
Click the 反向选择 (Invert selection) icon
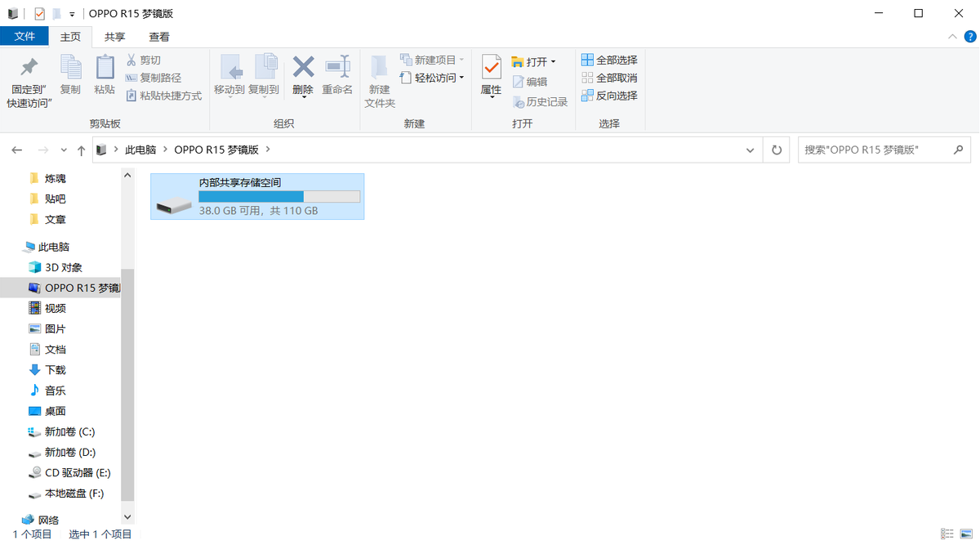click(587, 96)
